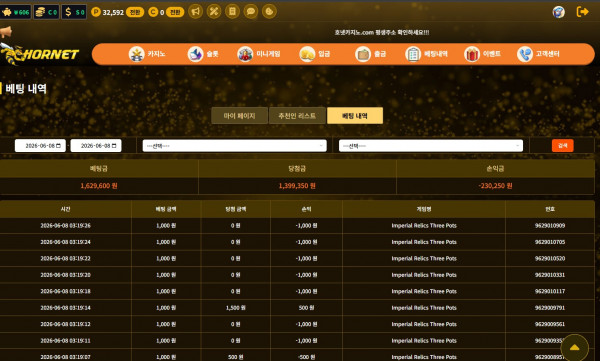
Task: Click scroll-to-top arrow button
Action: coord(574,348)
